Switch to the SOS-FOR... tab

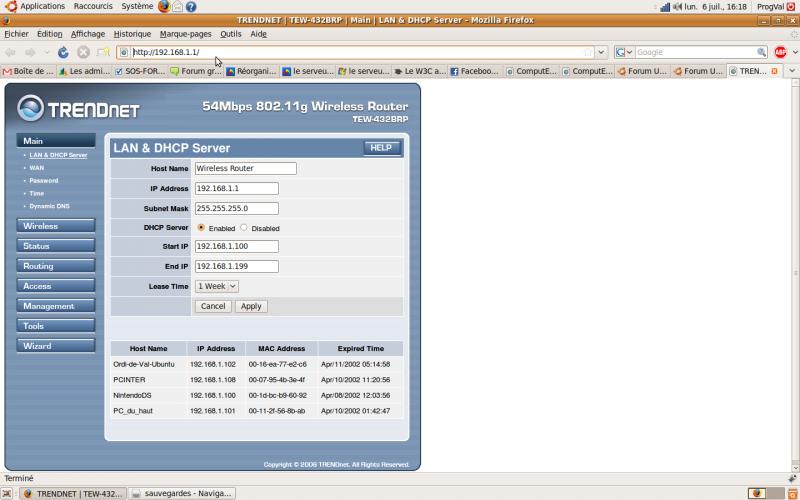140,71
